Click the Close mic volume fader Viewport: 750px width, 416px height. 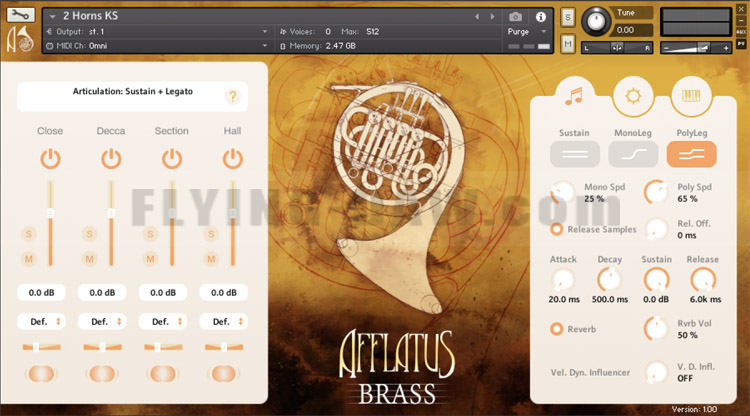pyautogui.click(x=50, y=213)
